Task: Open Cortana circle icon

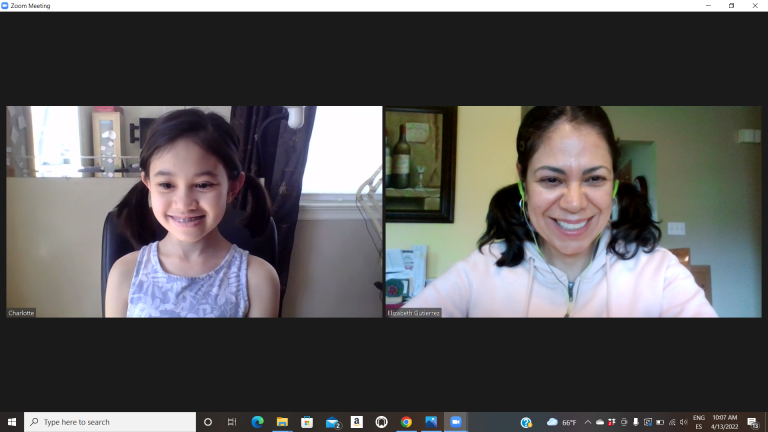Action: pos(208,422)
